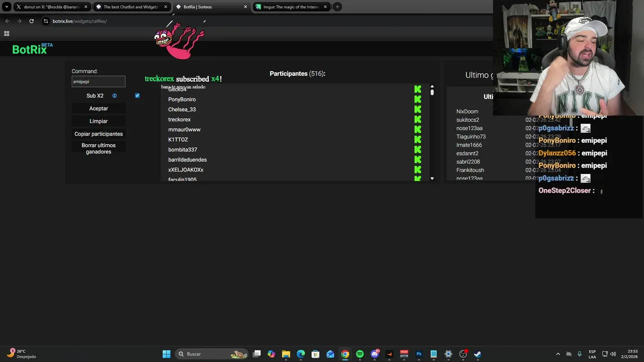Go back in browser history
The image size is (644, 362).
7,21
